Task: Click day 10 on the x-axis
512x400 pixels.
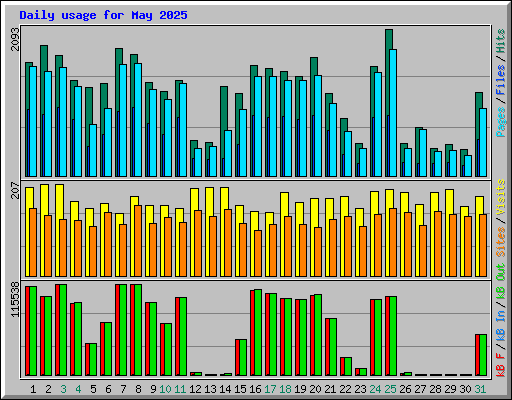Action: (x=165, y=389)
